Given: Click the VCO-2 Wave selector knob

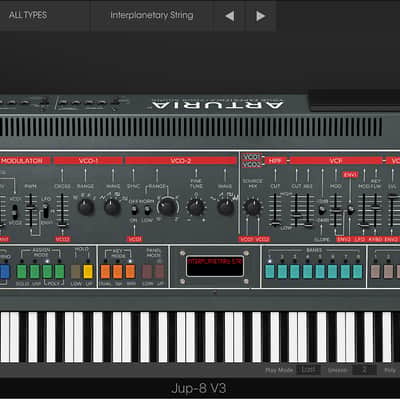Looking at the screenshot, I should [x=226, y=207].
